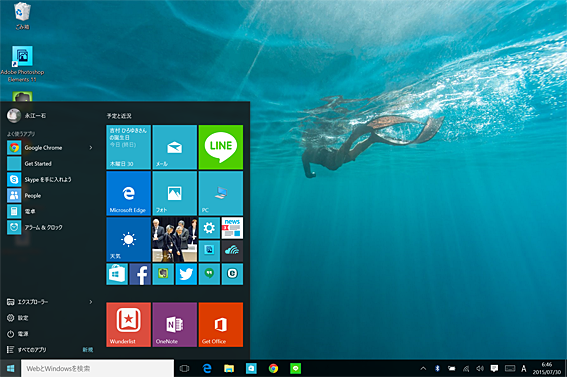Screen dimensions: 567x377
Task: Open the small cloud with waves tile
Action: tap(232, 251)
